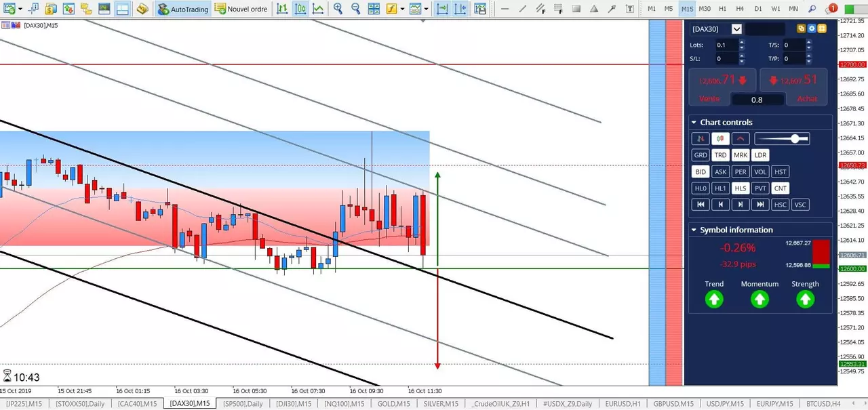Increase the T/S value stepper

pyautogui.click(x=808, y=42)
